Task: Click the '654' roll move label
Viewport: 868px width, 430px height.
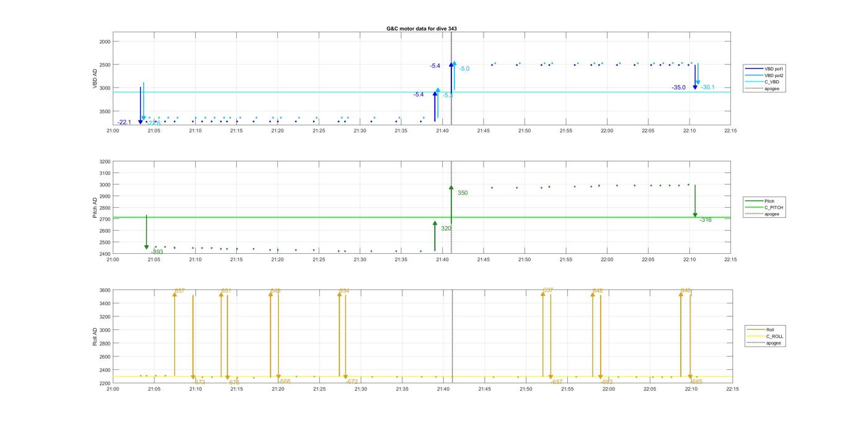Action: tap(344, 290)
